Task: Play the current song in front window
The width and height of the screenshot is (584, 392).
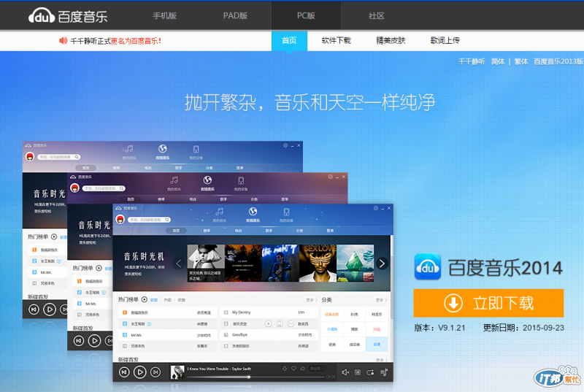Action: (x=140, y=372)
